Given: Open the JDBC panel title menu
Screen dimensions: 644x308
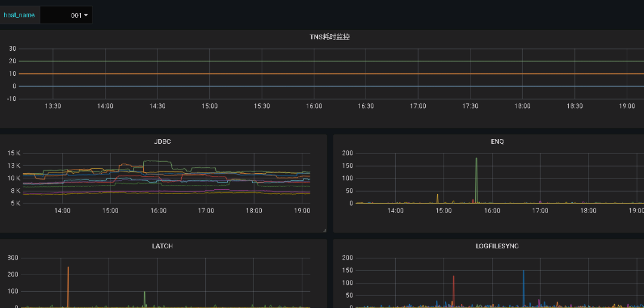Looking at the screenshot, I should point(162,141).
